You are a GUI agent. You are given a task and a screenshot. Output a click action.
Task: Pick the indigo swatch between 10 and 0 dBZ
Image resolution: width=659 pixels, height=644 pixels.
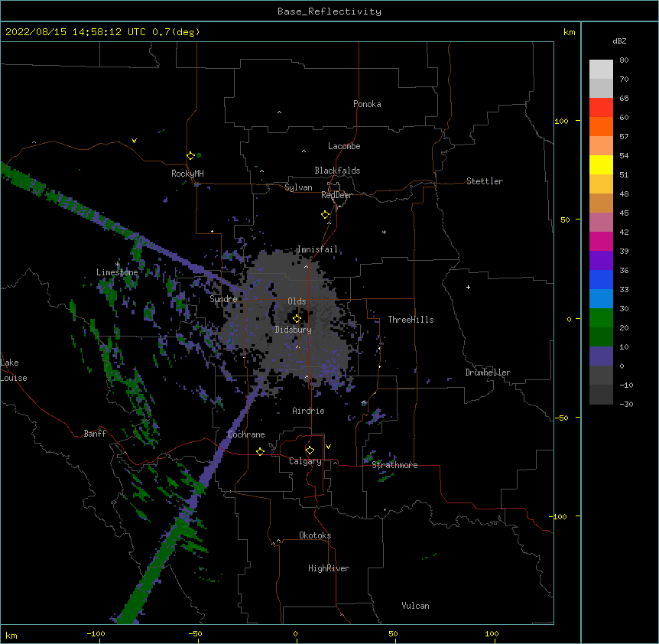point(601,356)
